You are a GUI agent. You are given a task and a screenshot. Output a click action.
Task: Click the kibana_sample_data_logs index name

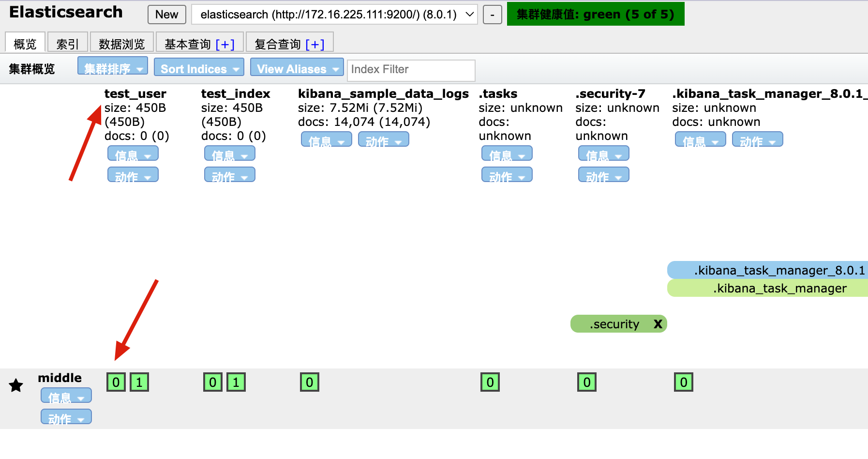point(383,93)
